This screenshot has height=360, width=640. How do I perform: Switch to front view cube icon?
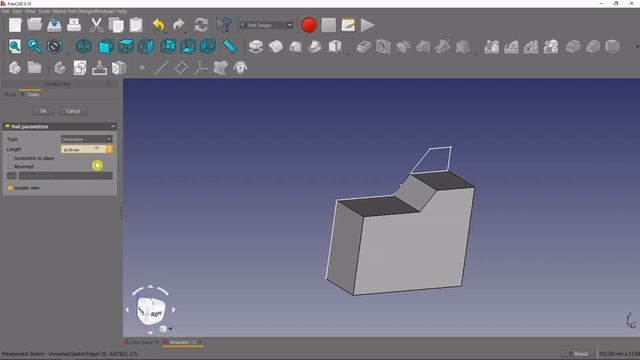click(106, 47)
